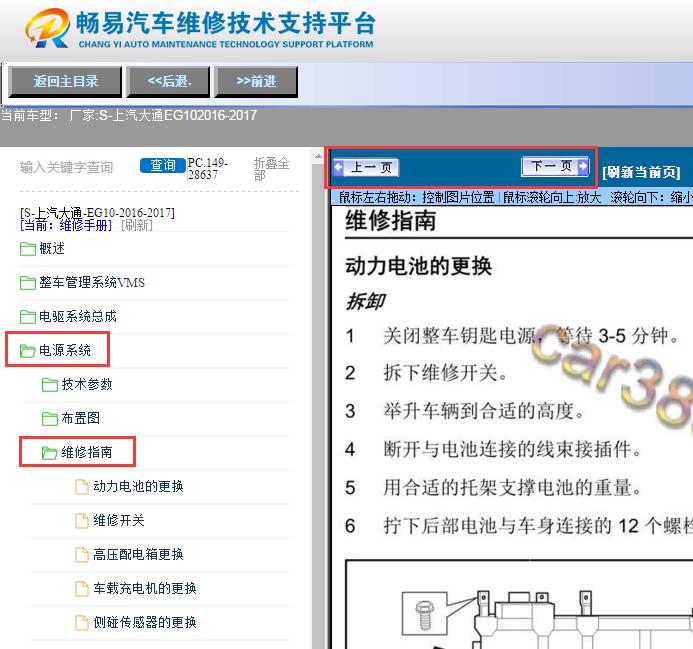Go to previous page with 上一页

point(366,168)
